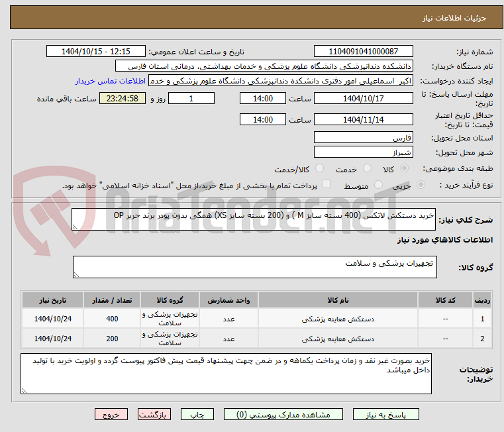This screenshot has height=432, width=504.
Task: Click the 'پاسخ به نیاز' button
Action: 385,414
